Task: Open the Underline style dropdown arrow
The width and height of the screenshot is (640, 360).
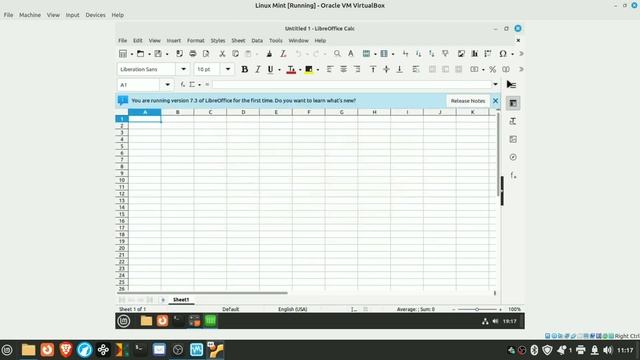Action: tap(279, 70)
